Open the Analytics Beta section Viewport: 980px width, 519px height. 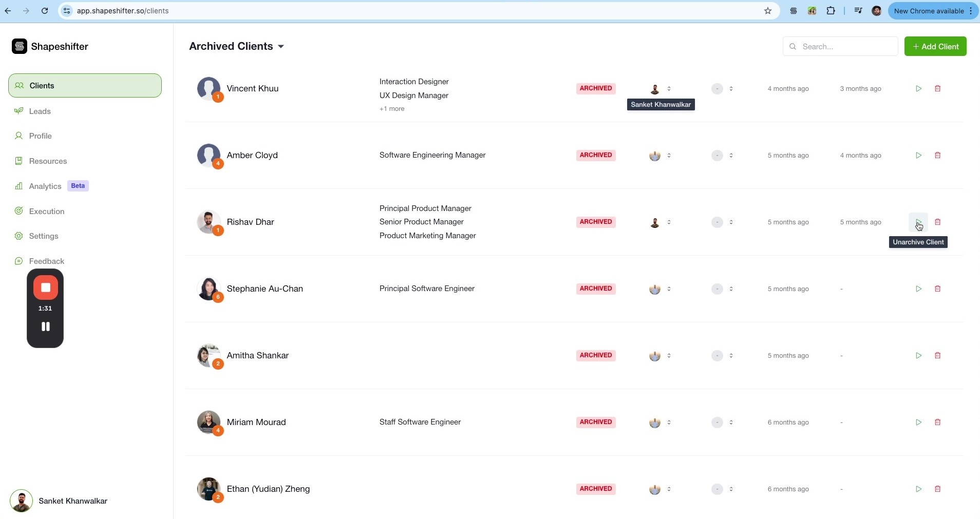click(45, 186)
